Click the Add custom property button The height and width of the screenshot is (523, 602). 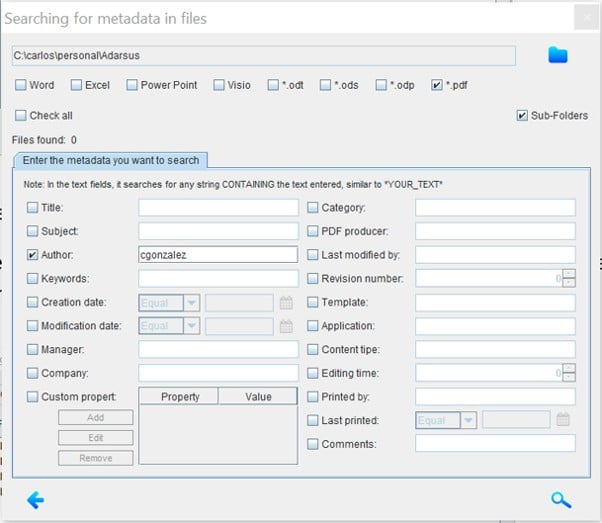[95, 418]
